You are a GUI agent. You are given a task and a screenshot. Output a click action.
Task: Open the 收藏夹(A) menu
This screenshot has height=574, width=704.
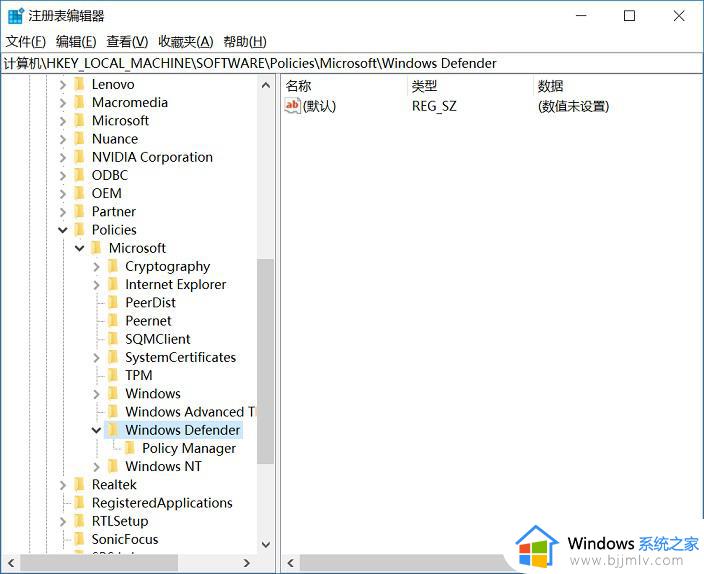coord(185,42)
